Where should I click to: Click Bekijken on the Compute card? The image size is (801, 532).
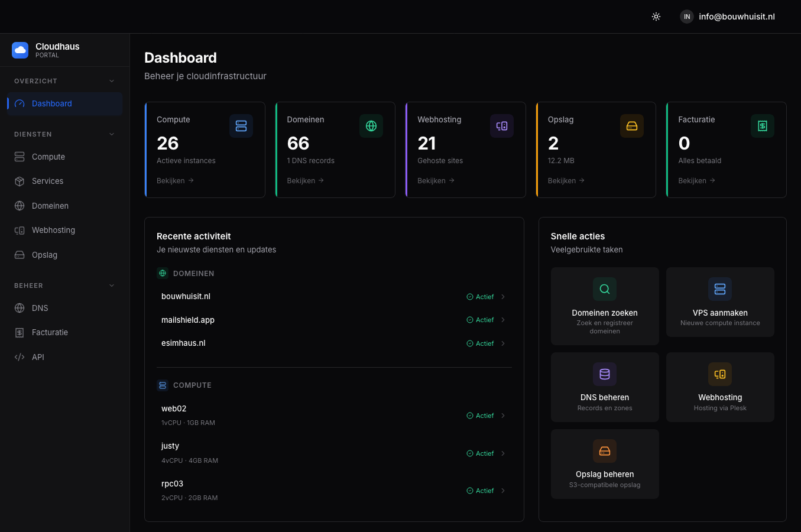(171, 180)
